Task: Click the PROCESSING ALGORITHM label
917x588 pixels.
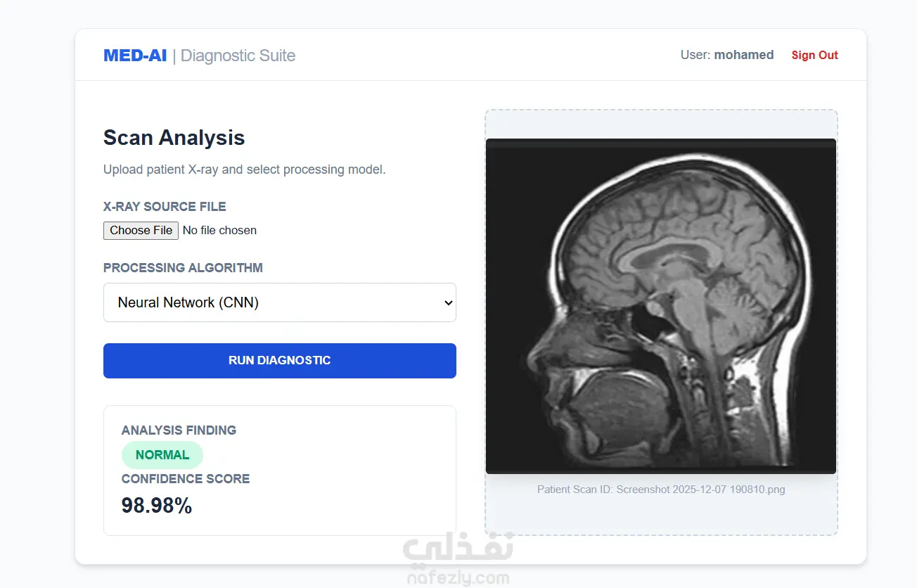Action: [183, 268]
